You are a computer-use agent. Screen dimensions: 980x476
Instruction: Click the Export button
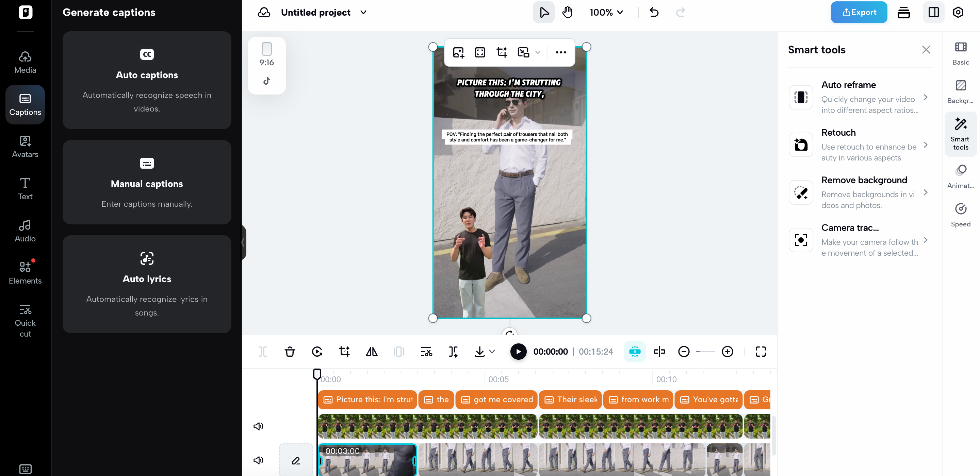point(859,12)
